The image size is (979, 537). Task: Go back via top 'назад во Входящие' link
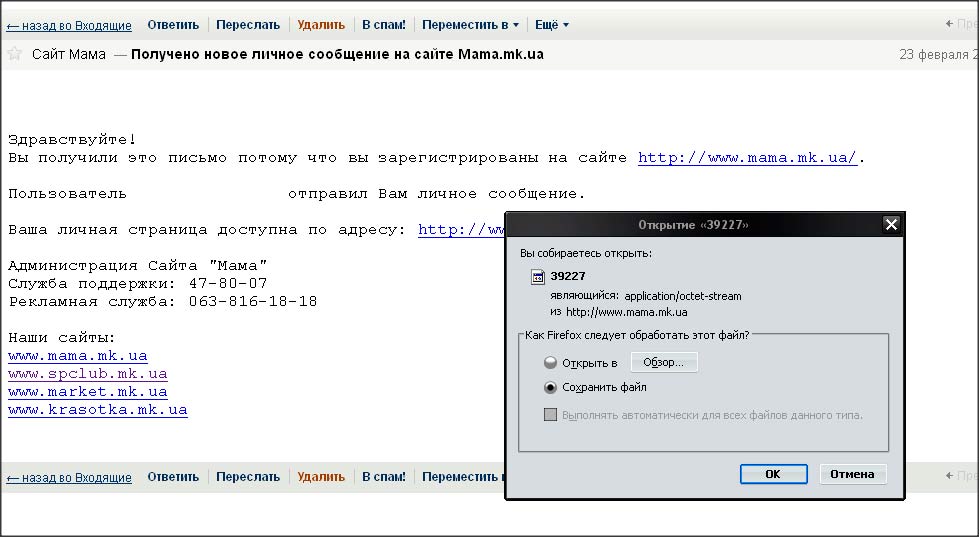tap(69, 25)
